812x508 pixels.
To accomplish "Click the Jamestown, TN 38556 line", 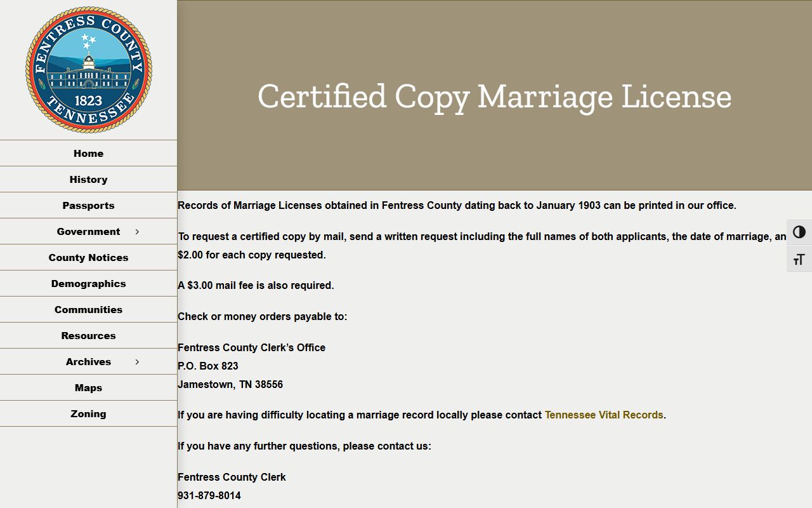I will 230,384.
